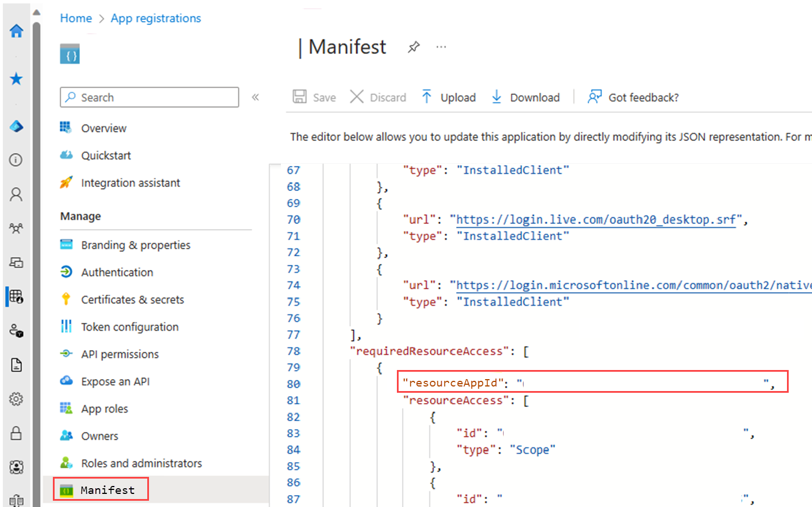The height and width of the screenshot is (507, 812).
Task: Click the login.live.com oauth20_desktop.srf URL
Action: [596, 219]
